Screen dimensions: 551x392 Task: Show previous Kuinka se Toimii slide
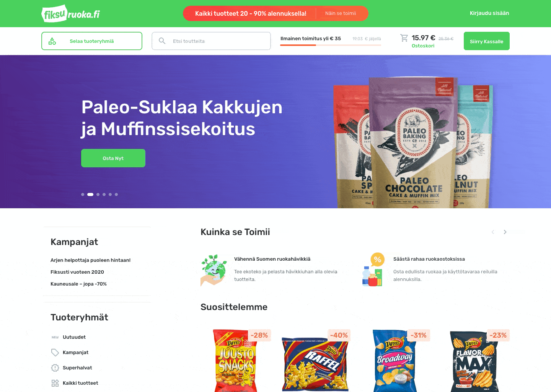[x=493, y=232]
